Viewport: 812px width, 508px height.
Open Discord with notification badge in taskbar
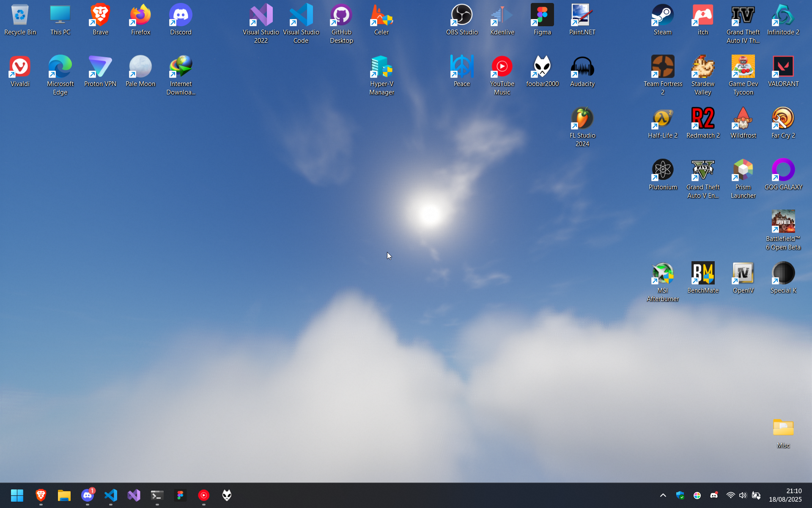click(88, 495)
